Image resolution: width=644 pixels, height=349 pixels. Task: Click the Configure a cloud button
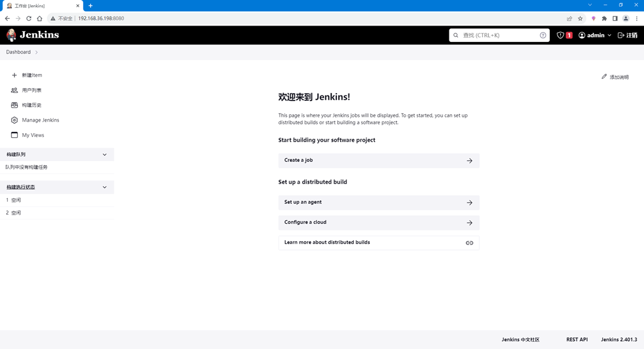coord(379,223)
